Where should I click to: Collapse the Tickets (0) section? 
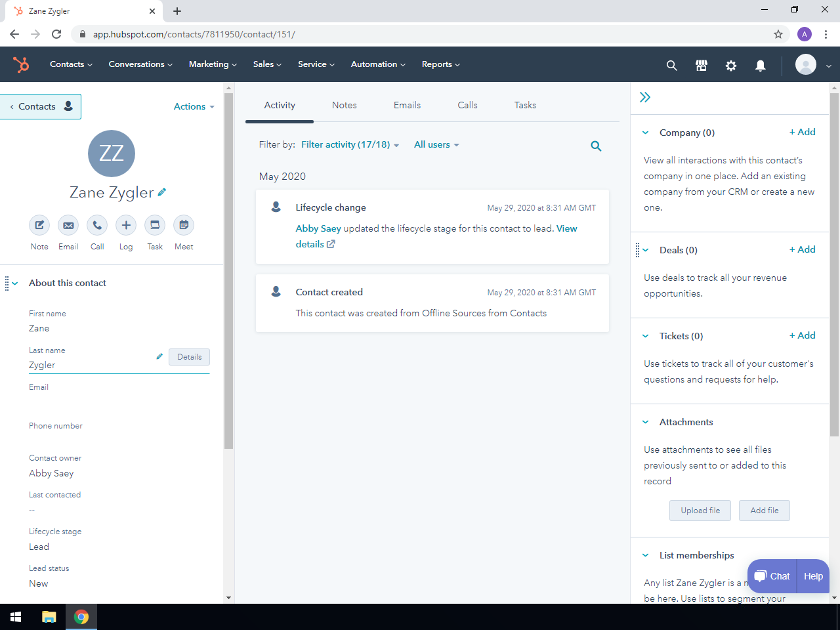(645, 336)
